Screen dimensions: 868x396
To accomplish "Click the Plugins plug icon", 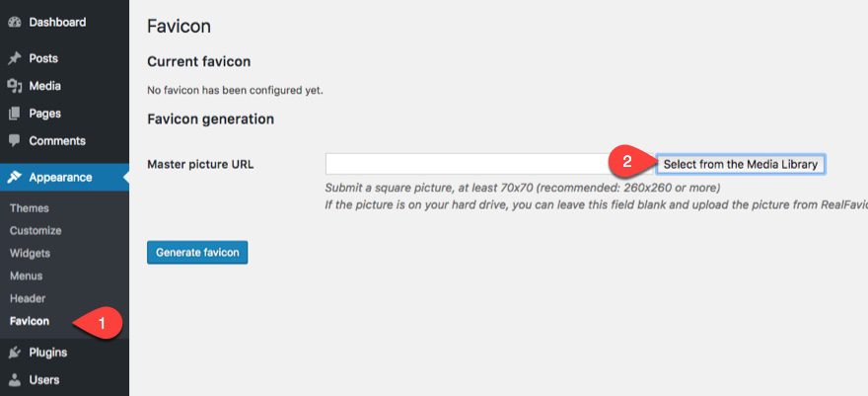I will (x=15, y=353).
